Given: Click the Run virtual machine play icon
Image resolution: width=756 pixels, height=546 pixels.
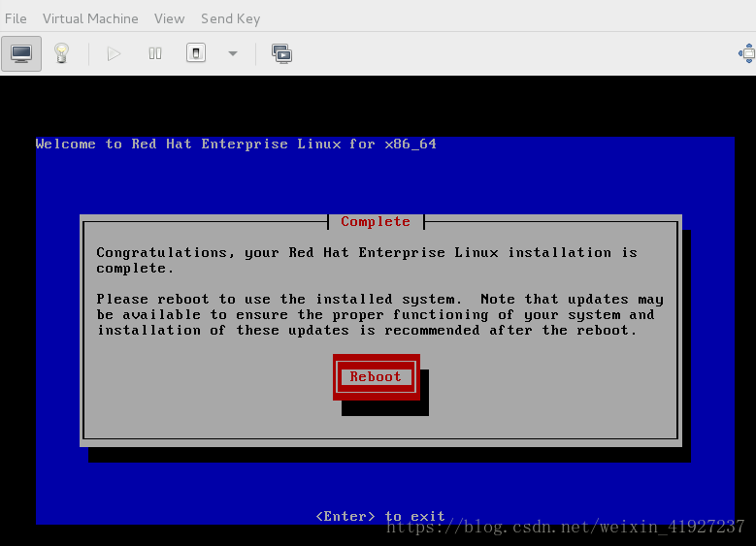Looking at the screenshot, I should tap(114, 53).
